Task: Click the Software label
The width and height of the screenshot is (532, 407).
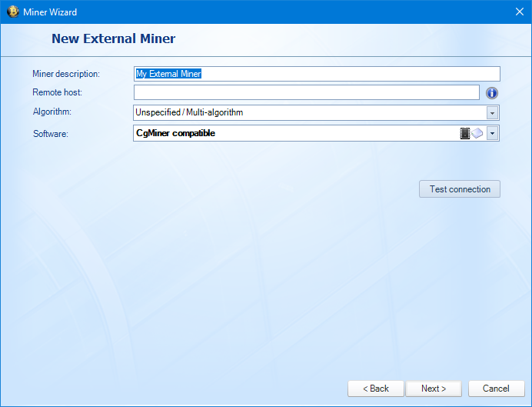Action: 51,134
